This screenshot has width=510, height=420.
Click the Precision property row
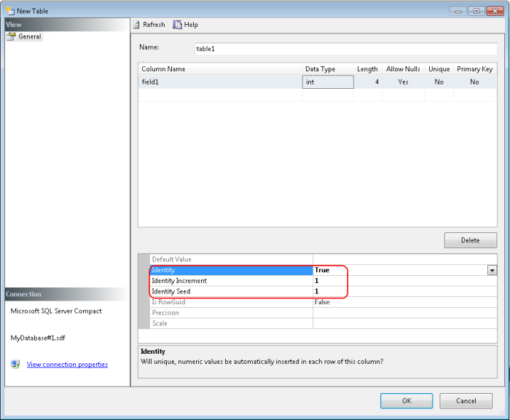tap(323, 313)
